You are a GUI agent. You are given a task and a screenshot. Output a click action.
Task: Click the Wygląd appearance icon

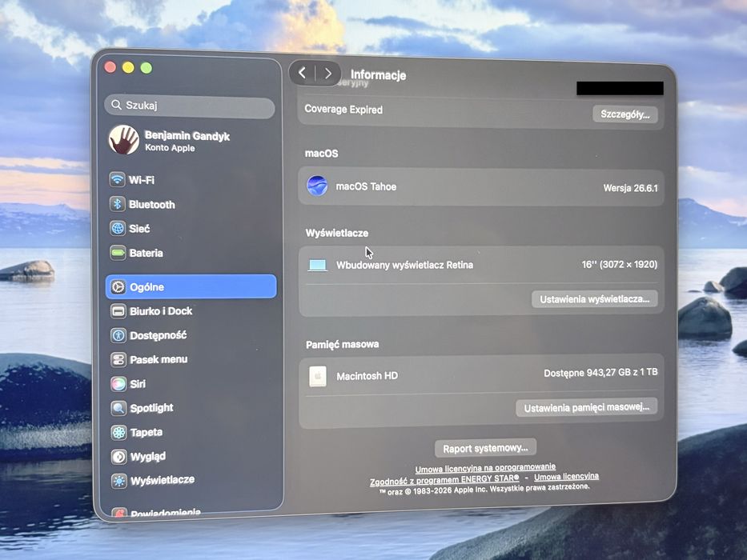tap(119, 457)
